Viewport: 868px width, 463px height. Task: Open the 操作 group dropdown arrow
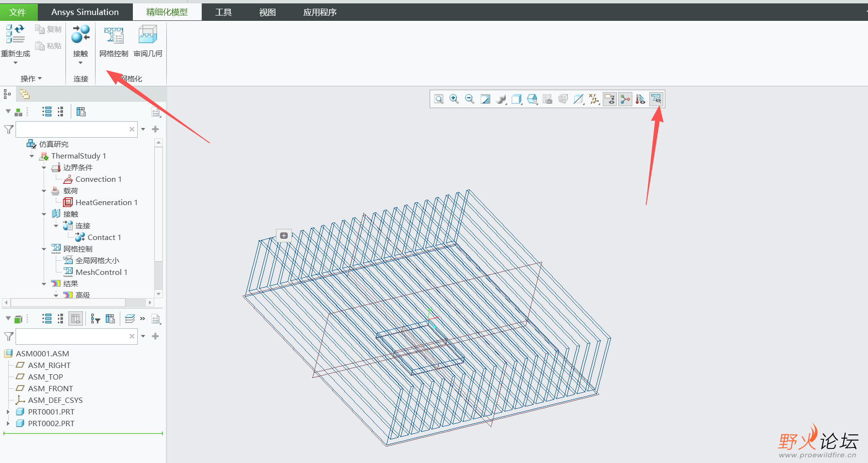click(x=40, y=79)
